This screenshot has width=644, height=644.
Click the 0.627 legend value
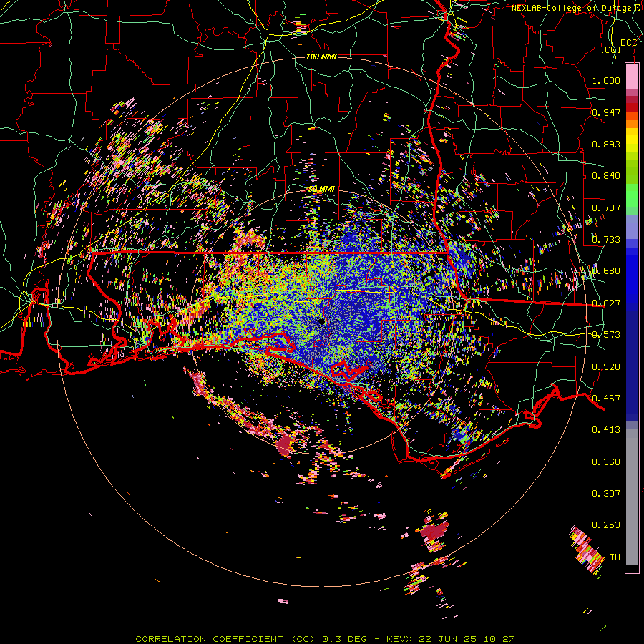606,303
